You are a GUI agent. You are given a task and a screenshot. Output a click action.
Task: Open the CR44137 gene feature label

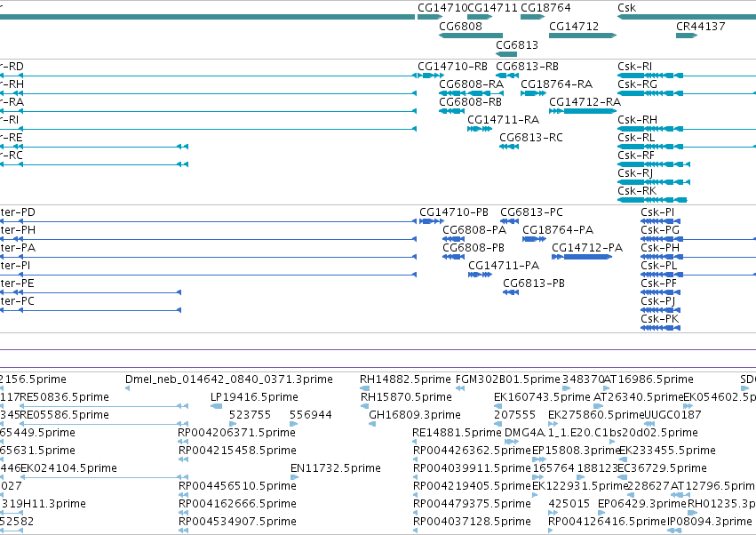pos(700,27)
